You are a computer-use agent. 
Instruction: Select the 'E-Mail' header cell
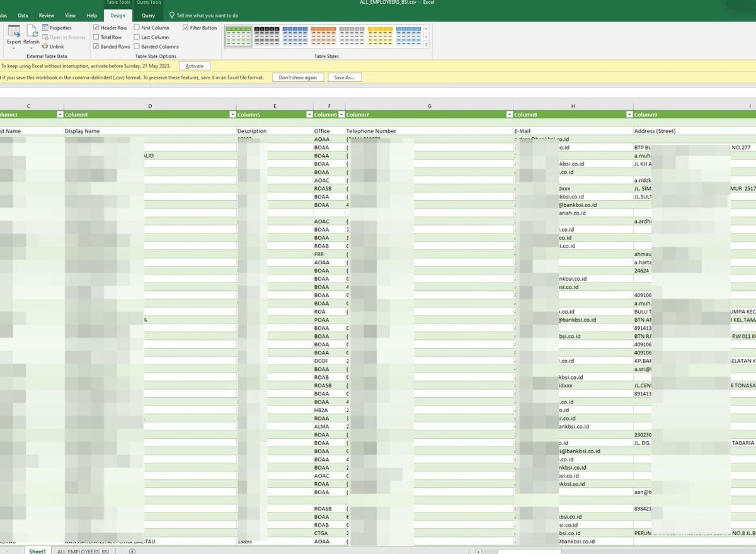click(x=573, y=131)
